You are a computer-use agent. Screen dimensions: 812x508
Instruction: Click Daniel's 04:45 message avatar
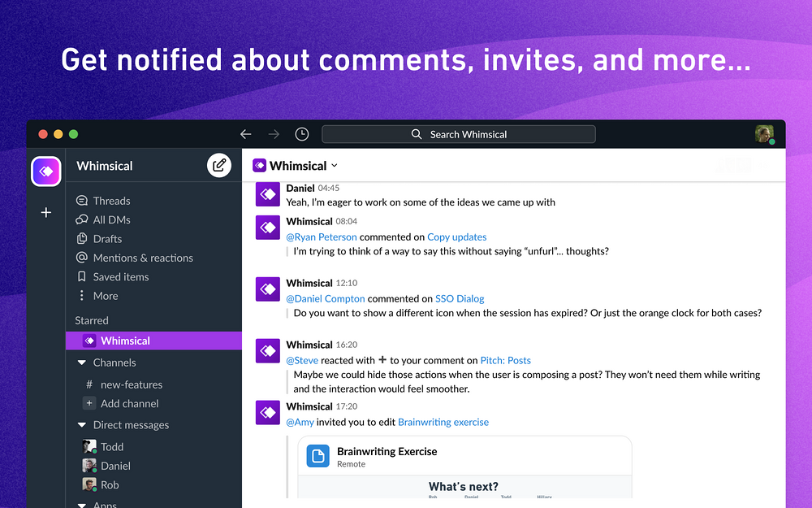click(268, 194)
